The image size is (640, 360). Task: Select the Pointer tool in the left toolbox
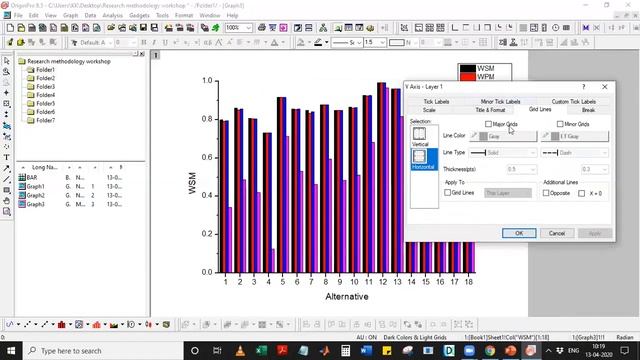coord(7,61)
